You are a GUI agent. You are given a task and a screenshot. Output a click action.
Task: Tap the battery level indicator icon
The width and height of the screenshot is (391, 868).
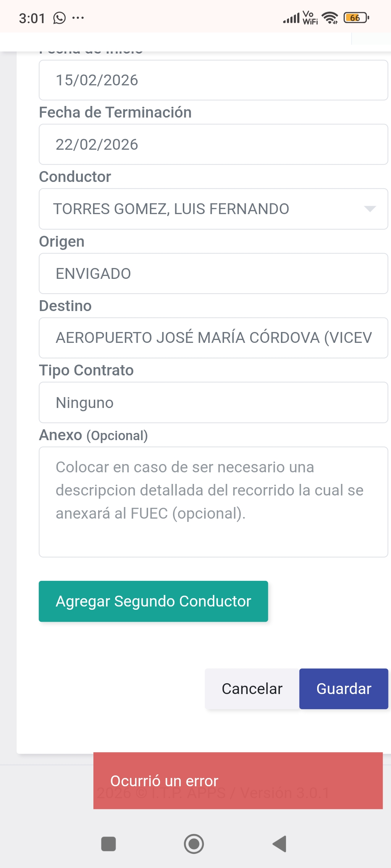click(356, 18)
